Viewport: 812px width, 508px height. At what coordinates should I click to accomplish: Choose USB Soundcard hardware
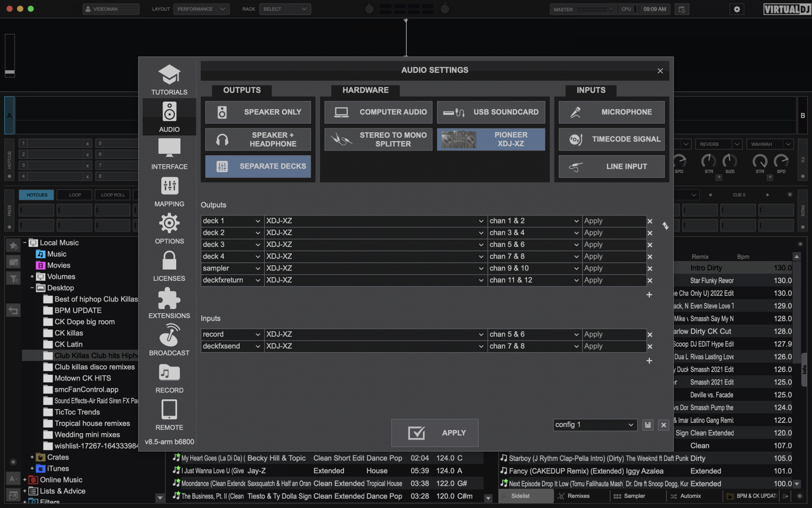pos(491,112)
